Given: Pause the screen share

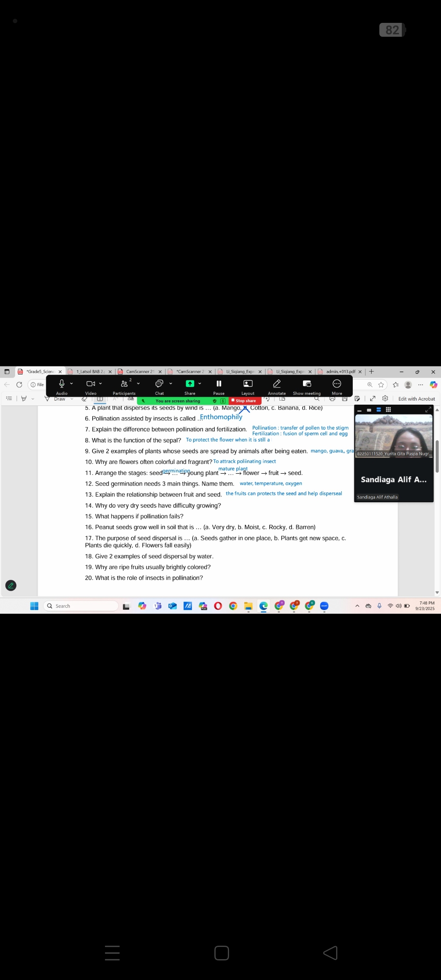Looking at the screenshot, I should tap(219, 384).
